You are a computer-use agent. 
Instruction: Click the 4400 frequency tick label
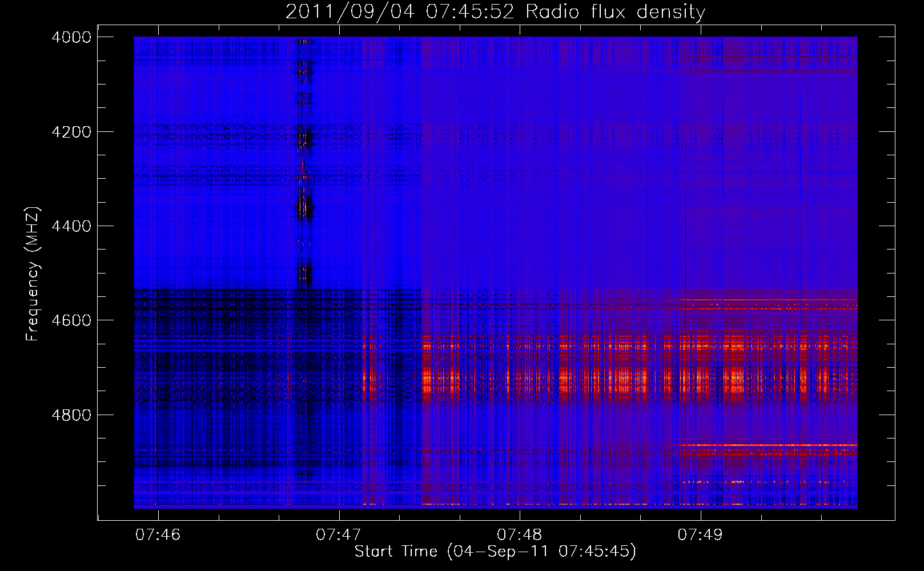point(71,226)
